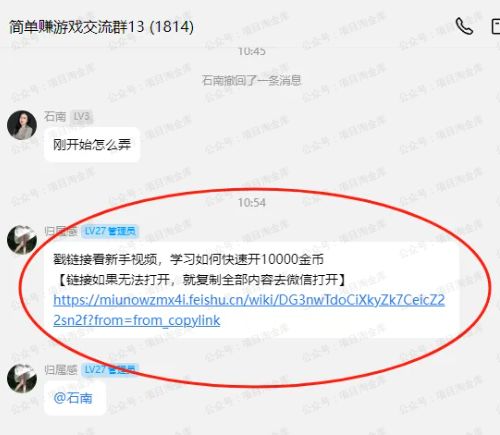Click the message text about 10000金币
Image resolution: width=500 pixels, height=435 pixels.
pos(188,259)
